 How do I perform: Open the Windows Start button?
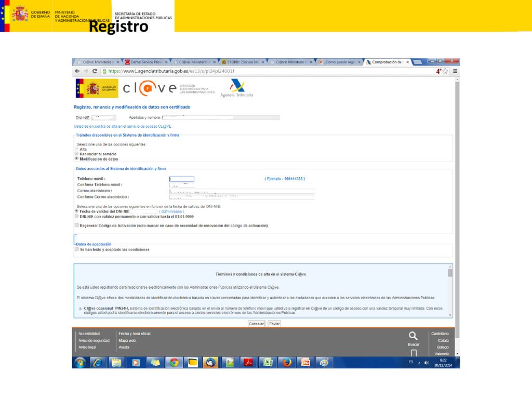coord(80,363)
